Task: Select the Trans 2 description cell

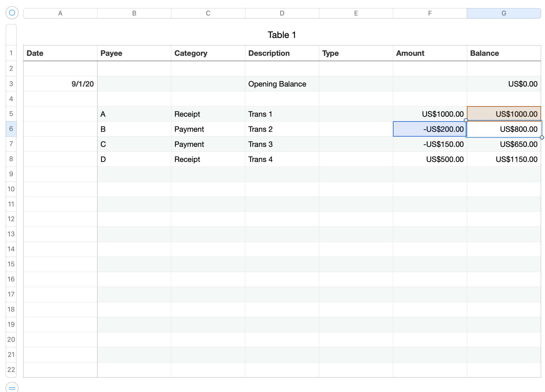Action: [x=282, y=129]
